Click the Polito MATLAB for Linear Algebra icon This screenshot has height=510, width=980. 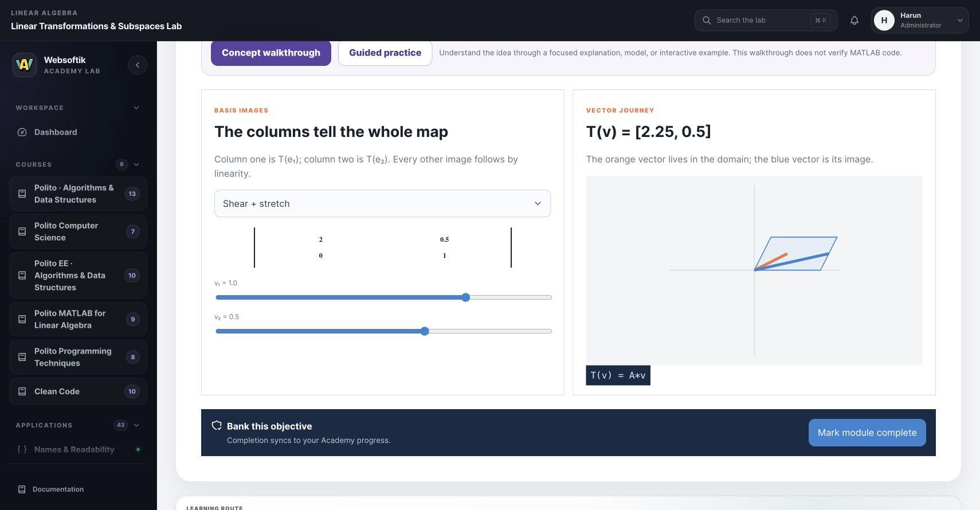[22, 319]
